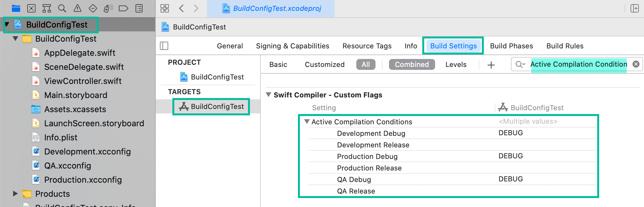This screenshot has width=644, height=207.
Task: Open the Find navigator magnifier icon
Action: point(62,8)
